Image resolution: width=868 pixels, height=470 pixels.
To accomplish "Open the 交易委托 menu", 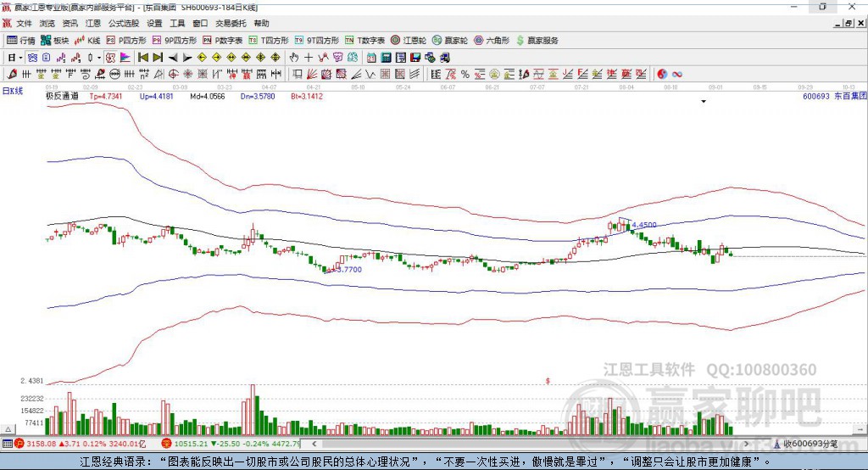I will pos(231,23).
